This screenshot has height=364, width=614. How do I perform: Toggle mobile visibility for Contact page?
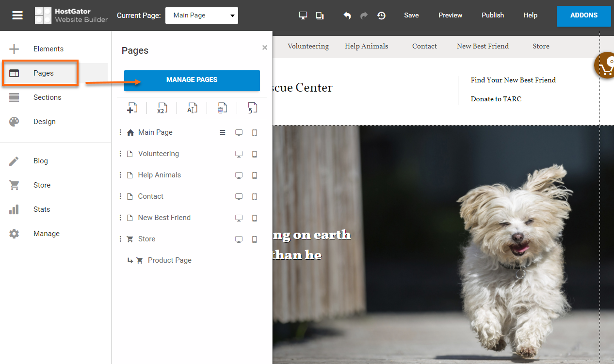[x=255, y=197]
